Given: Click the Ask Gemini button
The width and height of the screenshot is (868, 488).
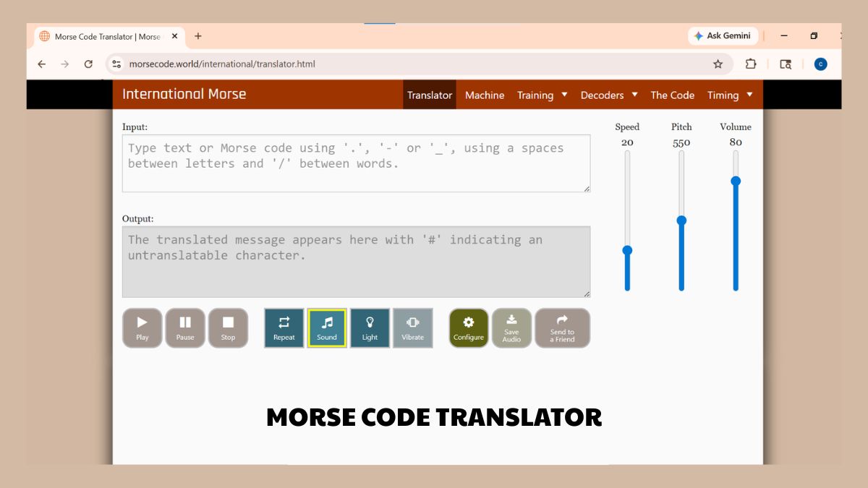Looking at the screenshot, I should (723, 35).
